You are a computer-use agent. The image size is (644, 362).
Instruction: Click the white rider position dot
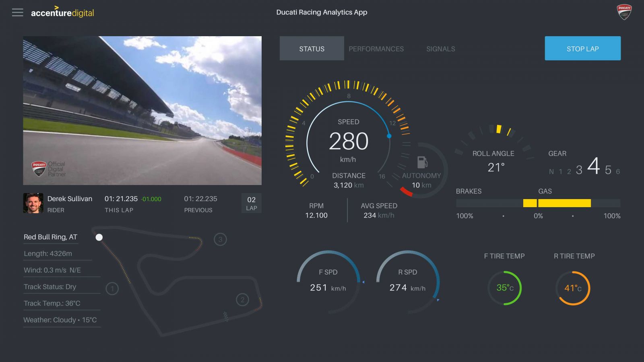pyautogui.click(x=99, y=237)
